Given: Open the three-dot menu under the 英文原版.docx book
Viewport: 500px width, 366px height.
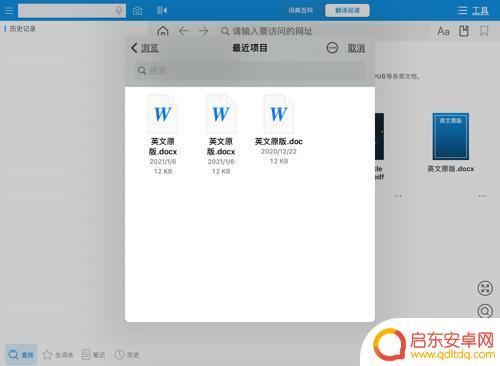Looking at the screenshot, I should [x=482, y=196].
